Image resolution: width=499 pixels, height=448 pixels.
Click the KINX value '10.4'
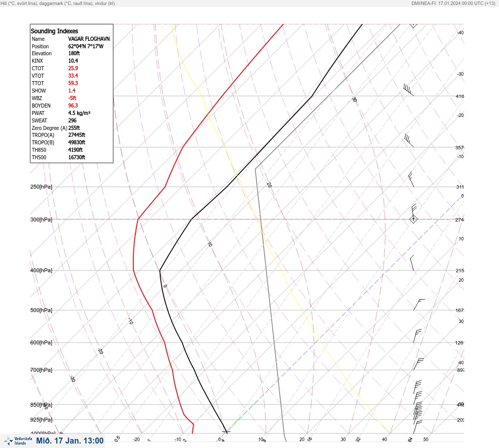73,61
